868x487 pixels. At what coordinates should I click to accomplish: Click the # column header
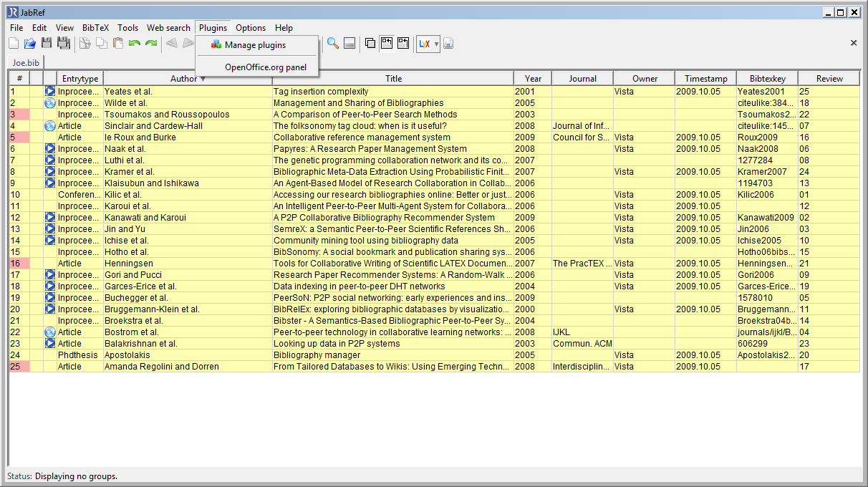19,79
